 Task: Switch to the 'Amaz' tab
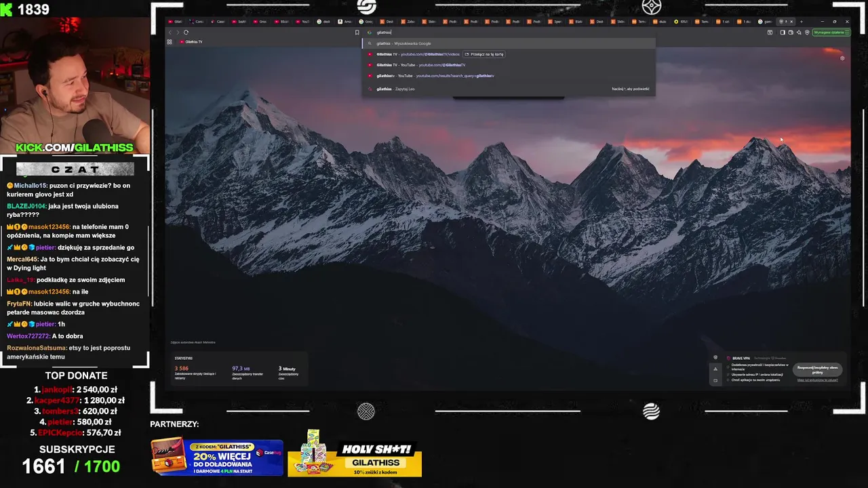(x=344, y=22)
